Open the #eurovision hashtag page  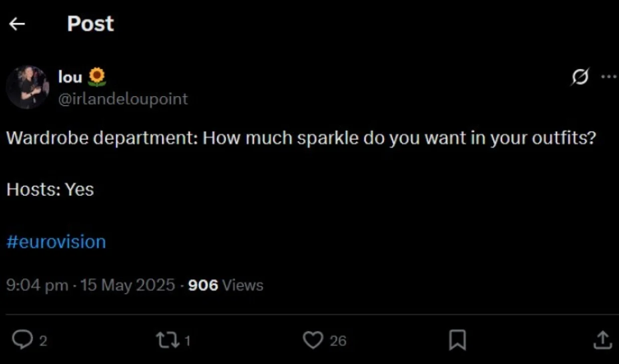pyautogui.click(x=55, y=241)
